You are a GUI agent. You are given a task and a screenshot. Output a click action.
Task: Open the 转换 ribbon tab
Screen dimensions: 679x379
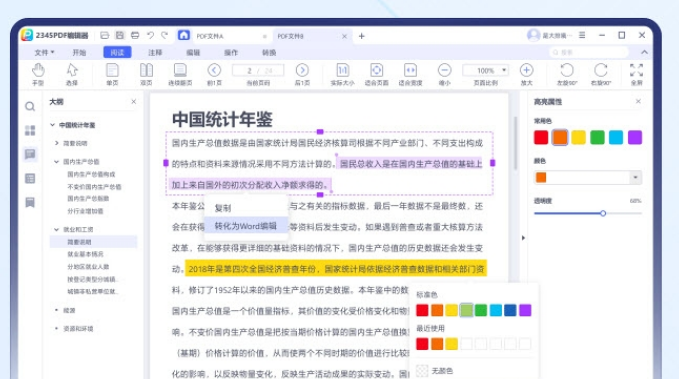coord(269,52)
